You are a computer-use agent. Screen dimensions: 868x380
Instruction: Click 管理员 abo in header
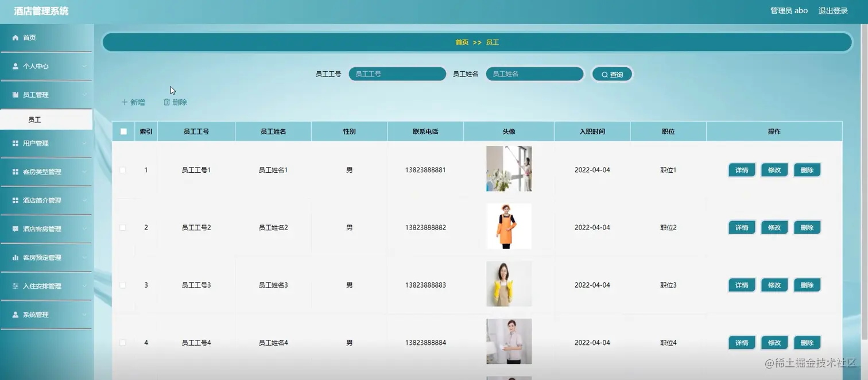pos(789,10)
